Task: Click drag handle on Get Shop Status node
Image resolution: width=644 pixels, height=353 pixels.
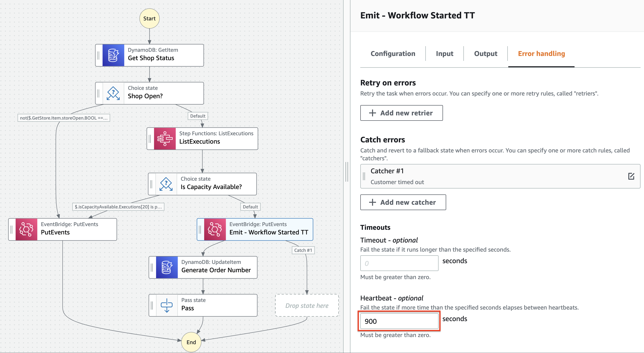Action: coord(98,55)
